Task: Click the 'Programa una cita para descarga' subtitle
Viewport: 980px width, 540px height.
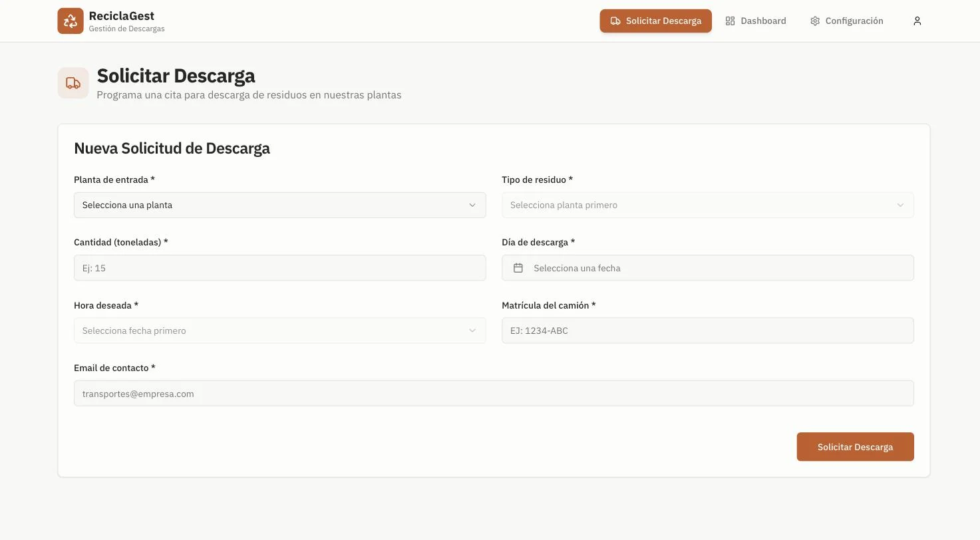Action: 249,95
